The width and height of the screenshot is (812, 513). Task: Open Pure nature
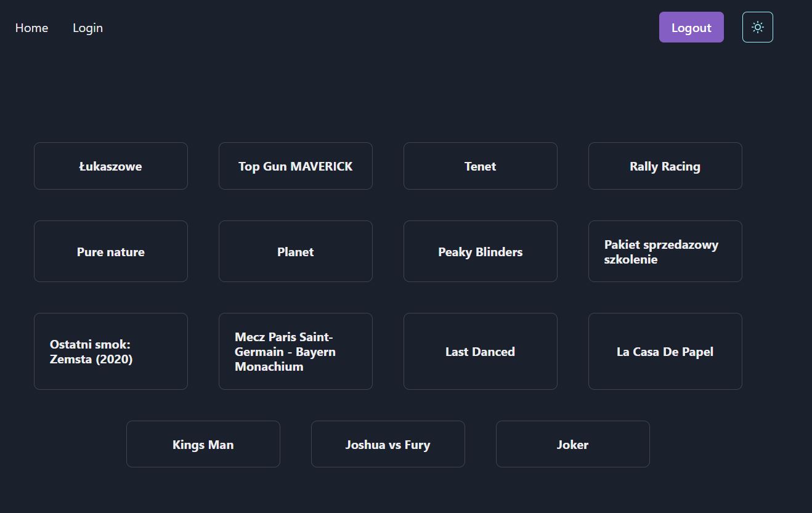111,251
